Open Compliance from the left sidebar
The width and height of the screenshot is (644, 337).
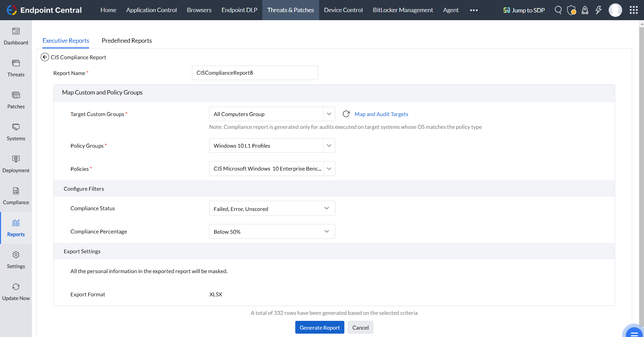point(16,196)
